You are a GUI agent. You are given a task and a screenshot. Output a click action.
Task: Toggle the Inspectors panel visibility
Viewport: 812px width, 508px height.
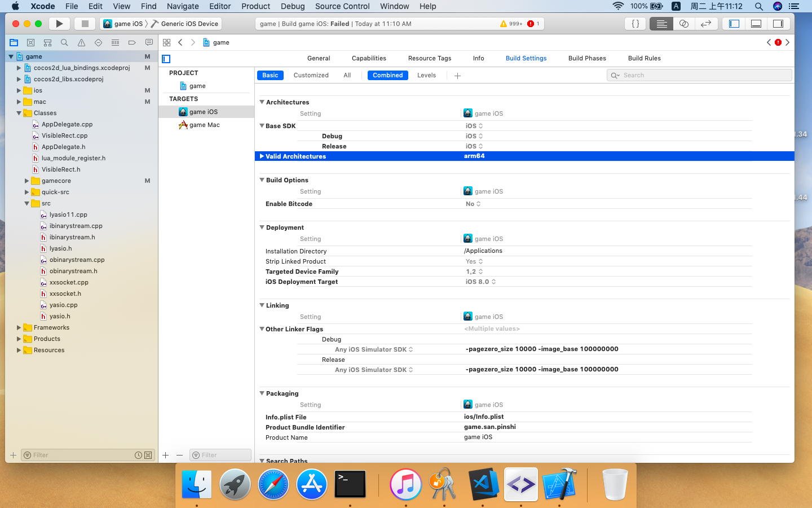click(778, 24)
